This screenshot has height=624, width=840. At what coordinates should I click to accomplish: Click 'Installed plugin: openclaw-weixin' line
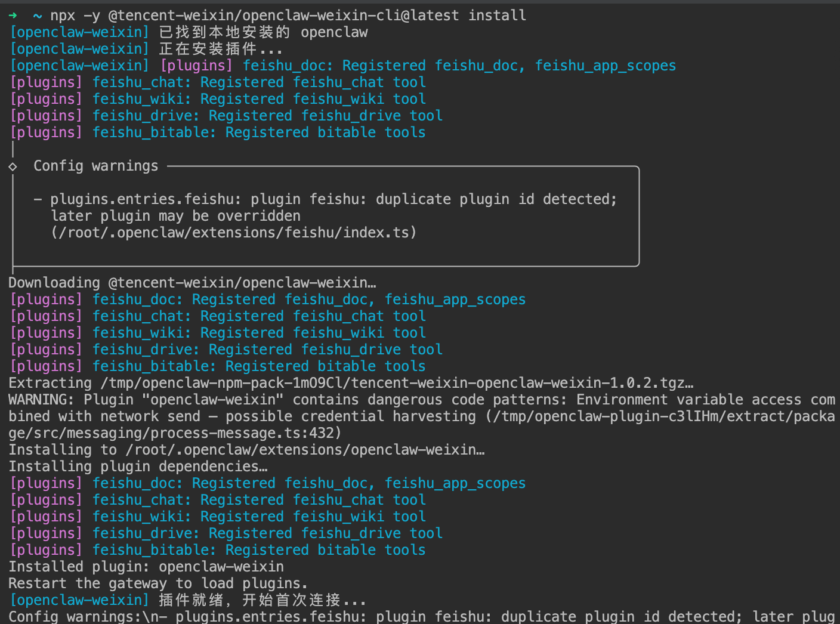[x=146, y=567]
